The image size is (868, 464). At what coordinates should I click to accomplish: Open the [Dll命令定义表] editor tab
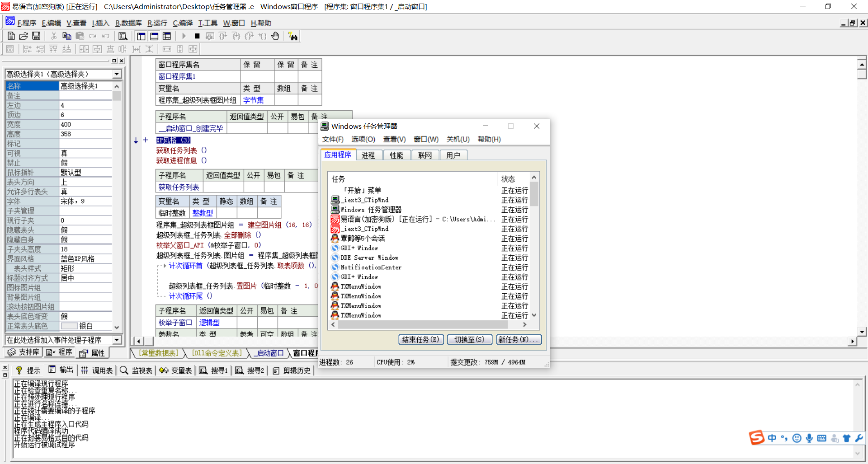[x=217, y=353]
